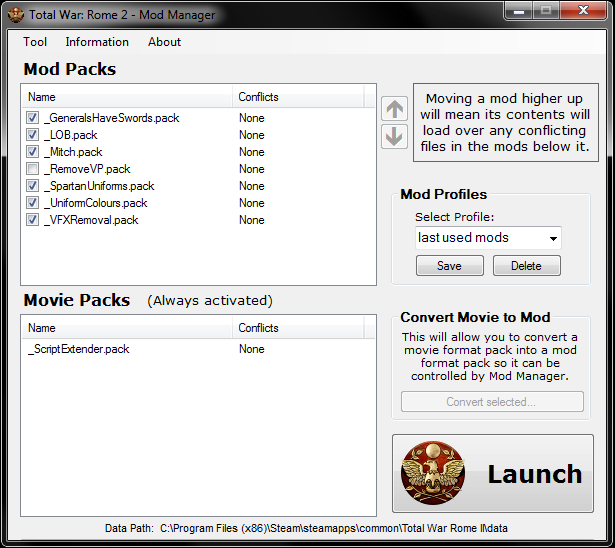Select the _LOB.pack row name
Screen dimensions: 615x548
(x=71, y=135)
